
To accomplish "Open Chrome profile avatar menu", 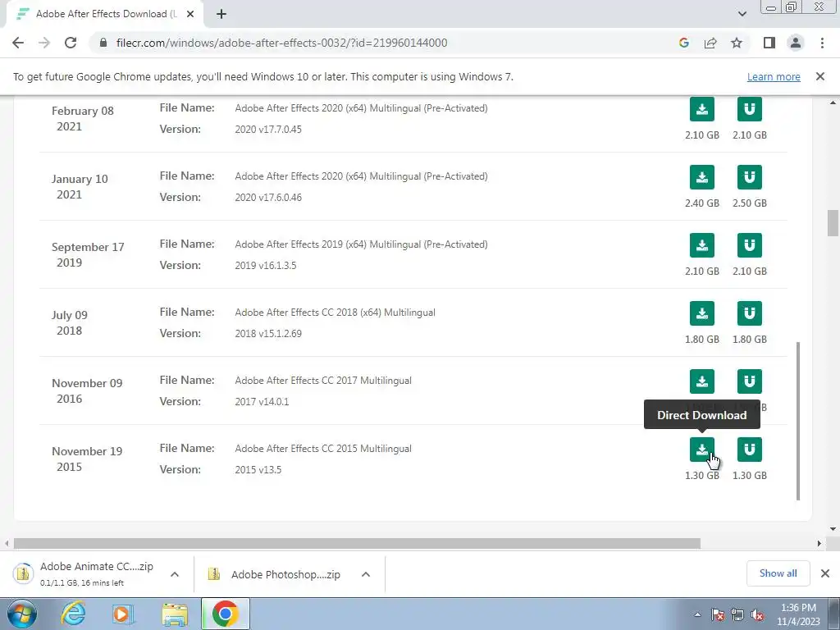I will point(796,43).
